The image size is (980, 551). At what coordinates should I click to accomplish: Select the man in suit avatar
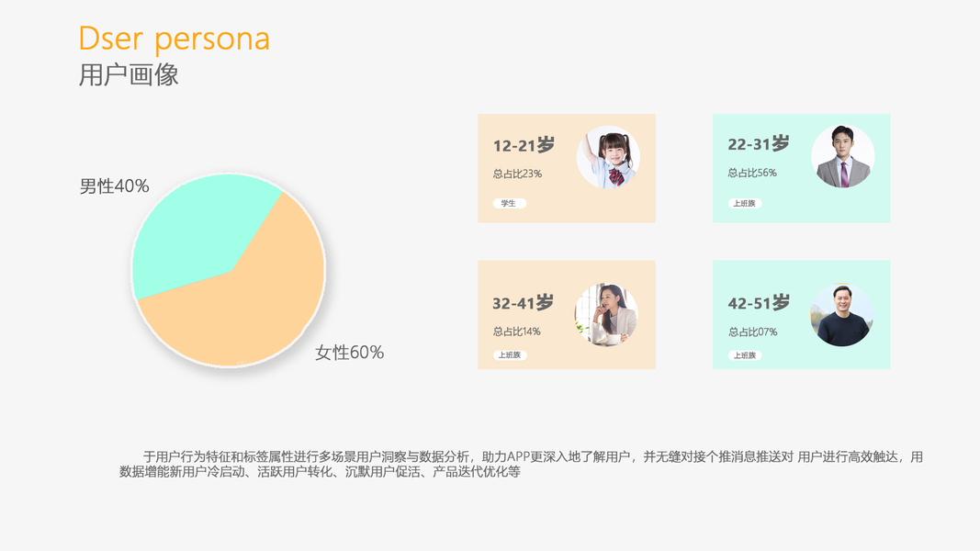click(842, 157)
